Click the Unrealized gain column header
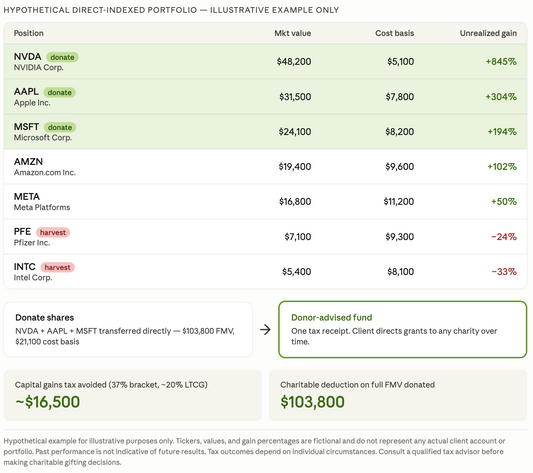Image resolution: width=533 pixels, height=473 pixels. pos(488,33)
